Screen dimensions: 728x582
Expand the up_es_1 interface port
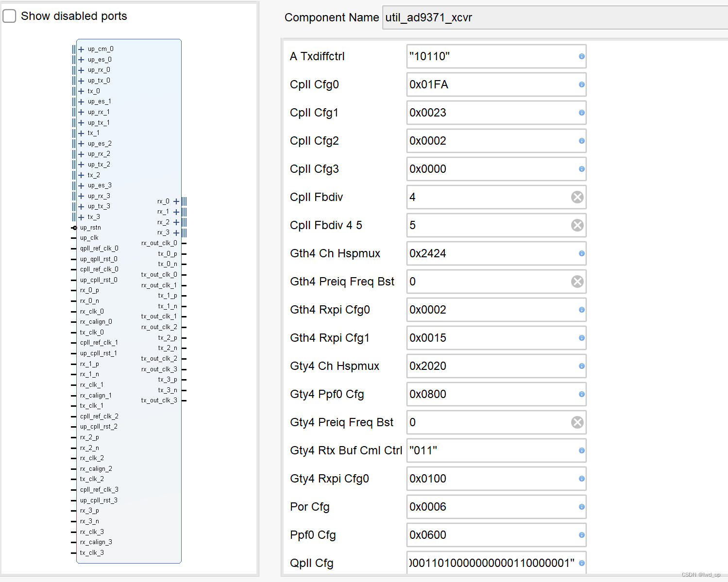pyautogui.click(x=81, y=101)
